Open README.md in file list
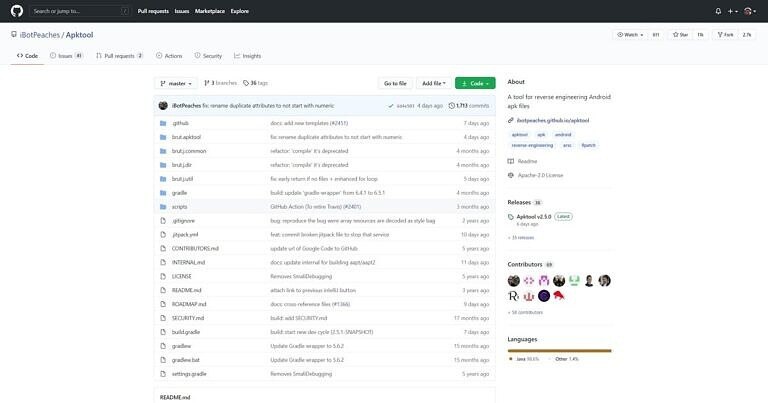Screen dimensions: 768x403 (187, 290)
